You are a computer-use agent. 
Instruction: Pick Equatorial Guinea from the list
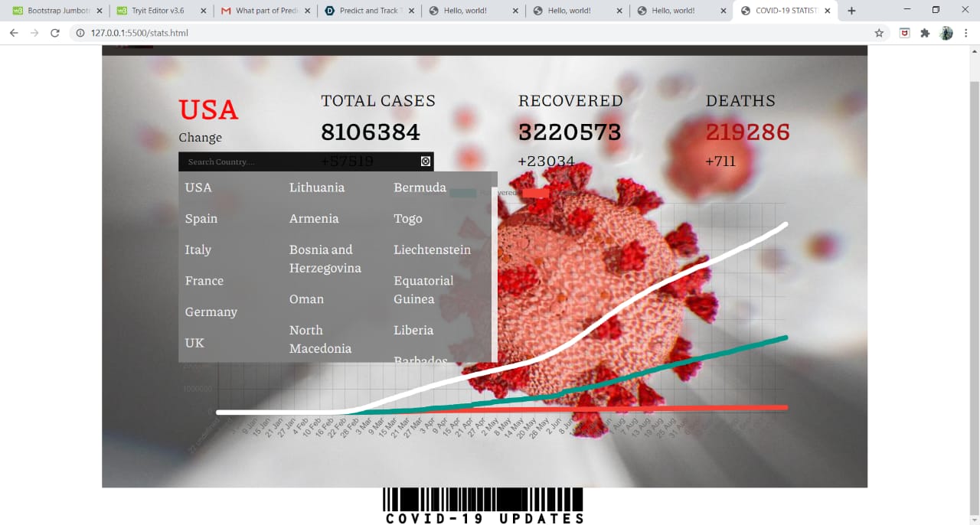click(x=423, y=290)
